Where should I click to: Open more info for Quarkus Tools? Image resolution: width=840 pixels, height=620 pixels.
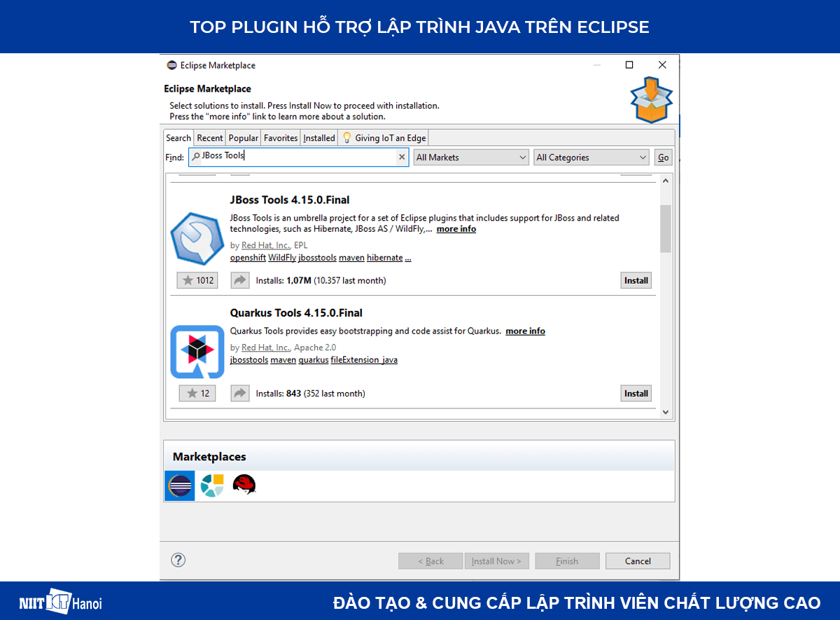[x=525, y=331]
